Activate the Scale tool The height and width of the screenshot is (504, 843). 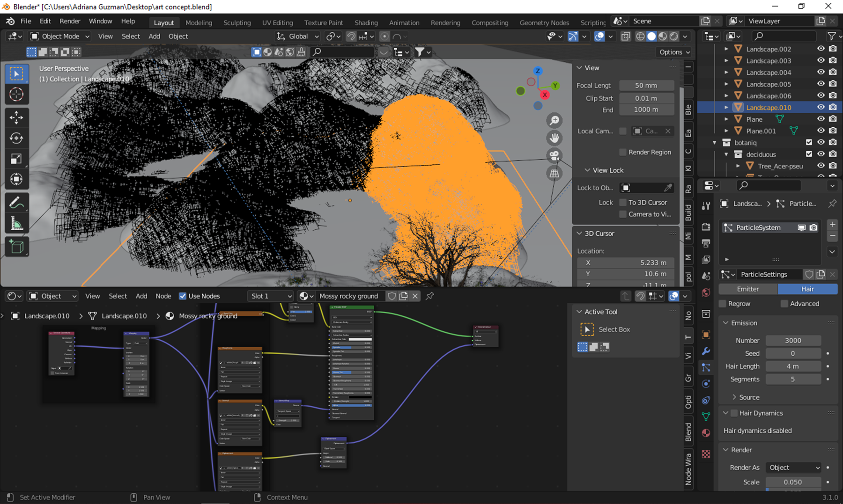(16, 159)
